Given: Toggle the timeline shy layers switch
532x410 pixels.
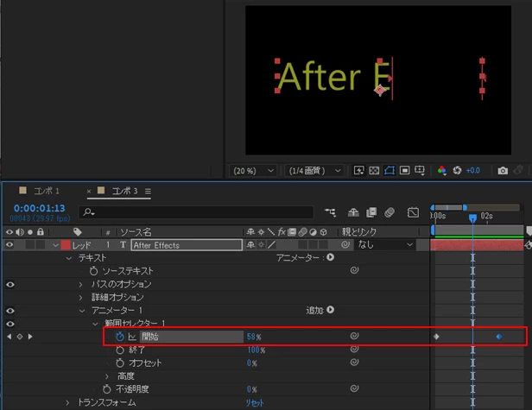Looking at the screenshot, I should 353,212.
